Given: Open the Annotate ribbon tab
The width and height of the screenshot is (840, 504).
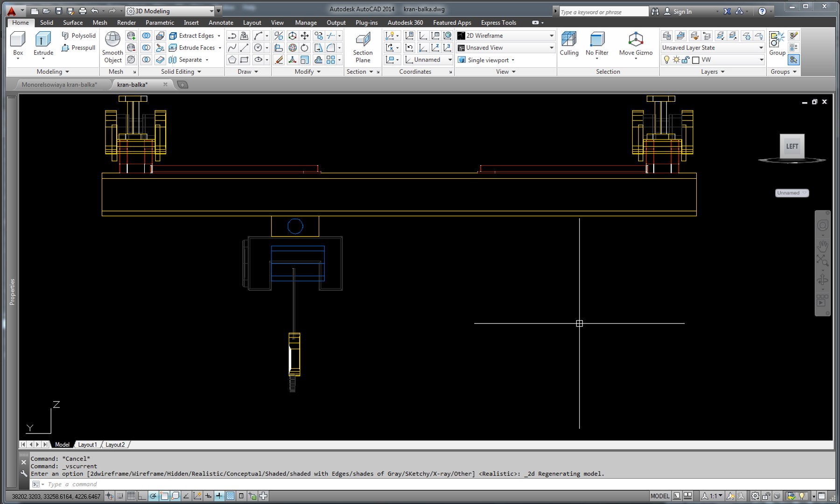Looking at the screenshot, I should click(221, 22).
